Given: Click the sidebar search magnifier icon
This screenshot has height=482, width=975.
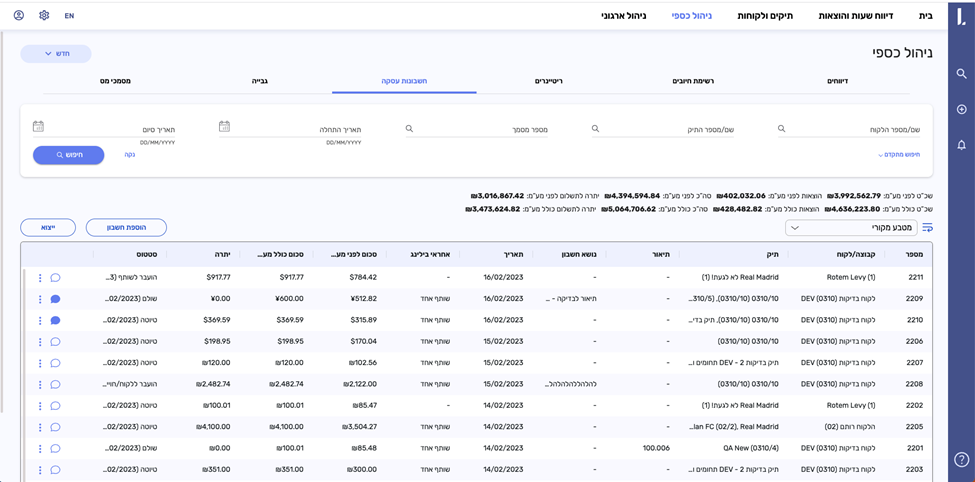Looking at the screenshot, I should [x=961, y=74].
